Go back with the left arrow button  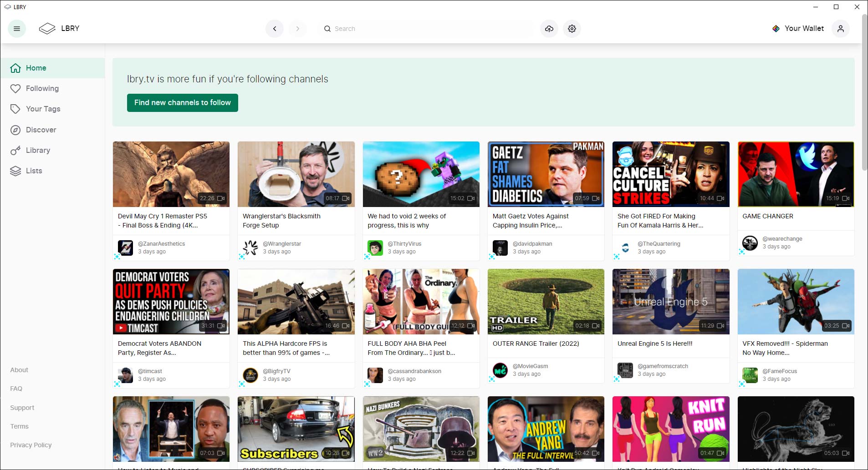pos(275,29)
